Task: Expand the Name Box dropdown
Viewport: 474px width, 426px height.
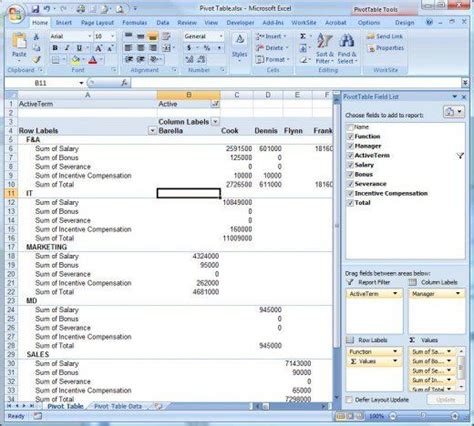Action: click(x=81, y=83)
